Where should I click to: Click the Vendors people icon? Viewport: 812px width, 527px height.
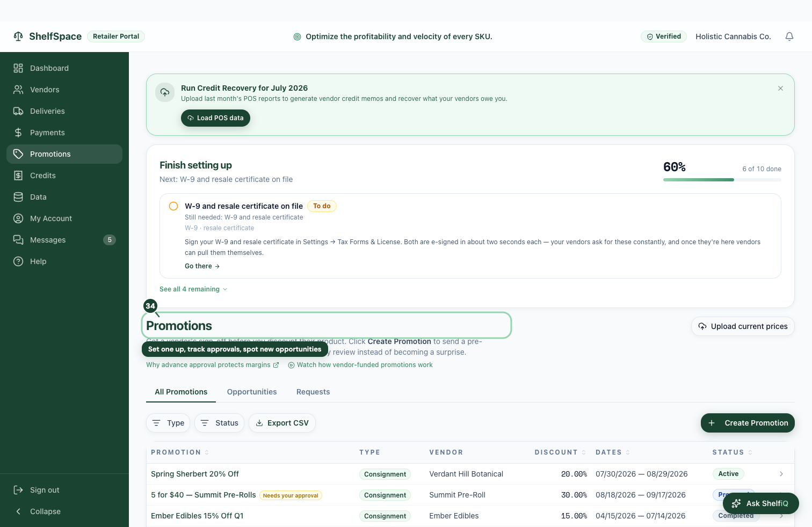click(x=18, y=90)
